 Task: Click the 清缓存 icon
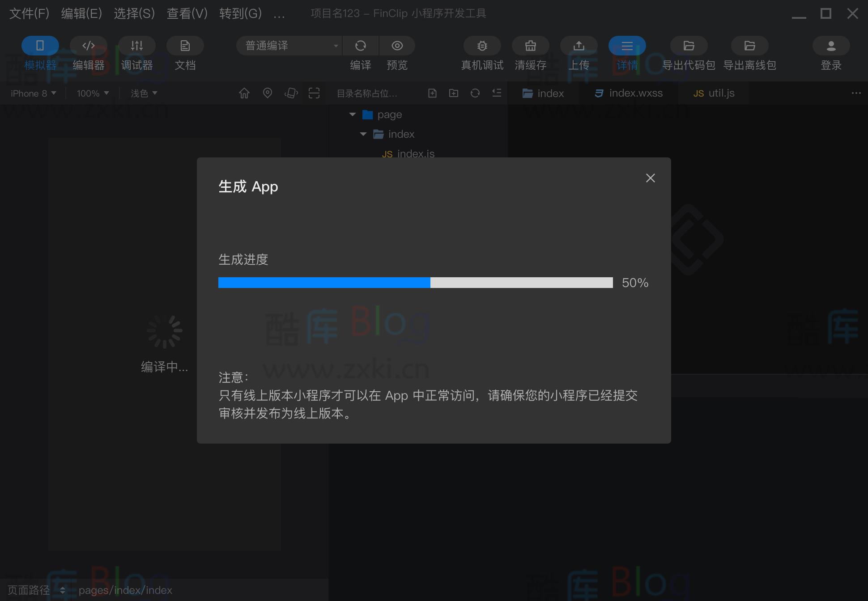point(530,45)
